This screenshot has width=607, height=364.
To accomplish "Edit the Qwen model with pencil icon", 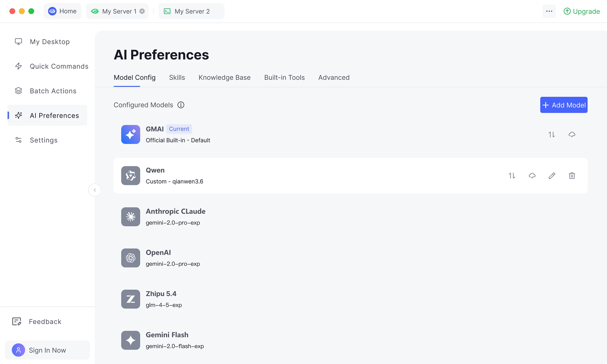I will (552, 176).
